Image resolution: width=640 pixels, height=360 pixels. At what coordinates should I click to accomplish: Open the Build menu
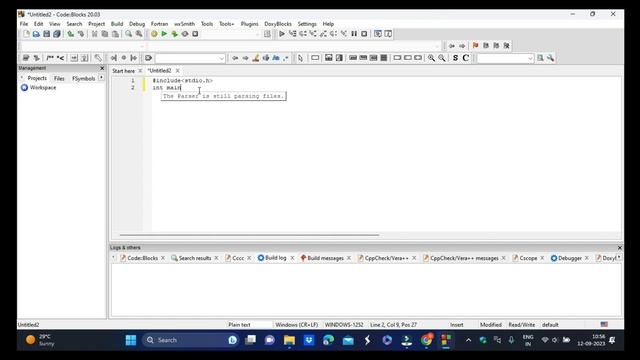(x=117, y=24)
